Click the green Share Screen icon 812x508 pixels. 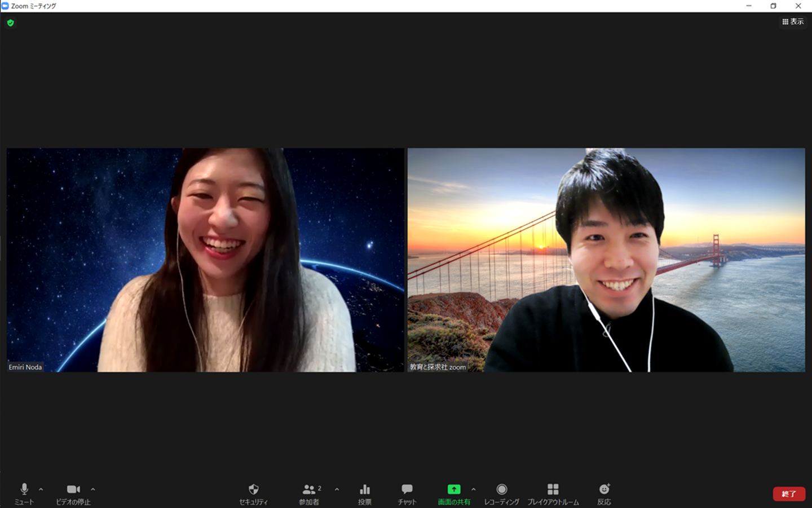click(x=454, y=489)
